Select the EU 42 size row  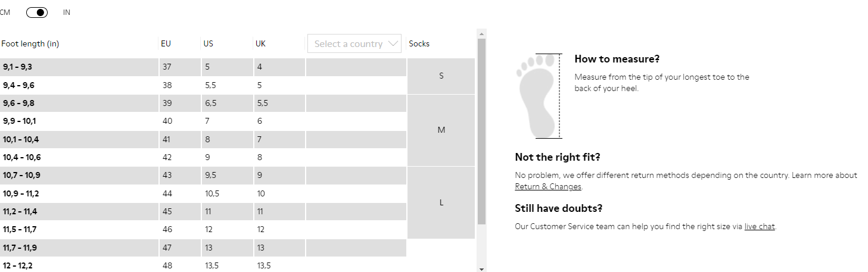pyautogui.click(x=203, y=158)
